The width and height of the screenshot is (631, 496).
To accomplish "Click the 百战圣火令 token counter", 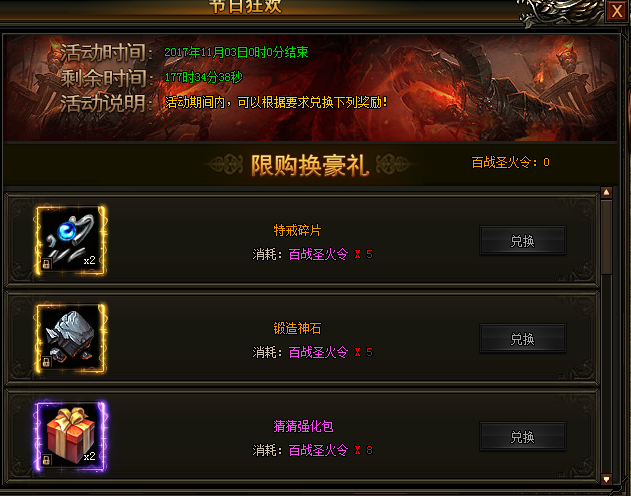I will [510, 163].
